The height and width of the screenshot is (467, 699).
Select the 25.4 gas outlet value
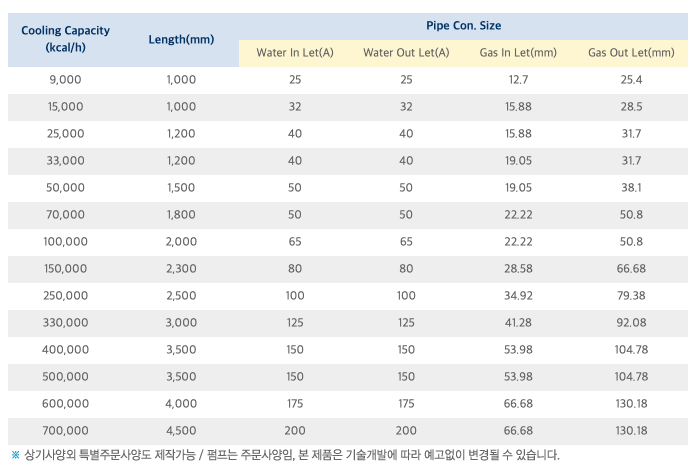(x=631, y=79)
